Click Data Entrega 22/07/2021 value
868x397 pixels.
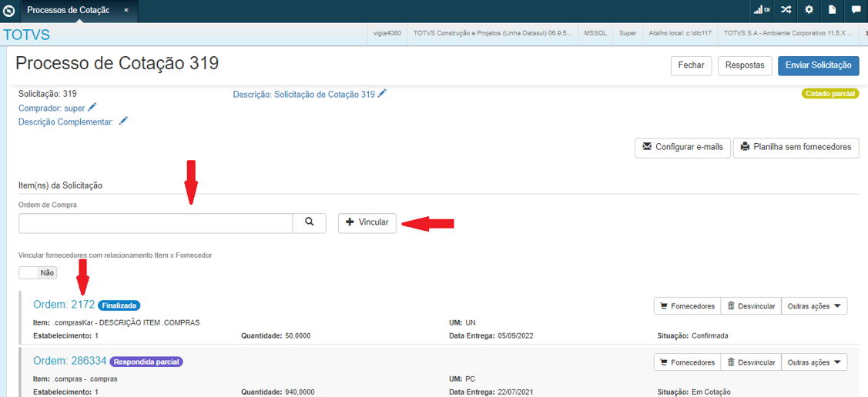coord(515,392)
